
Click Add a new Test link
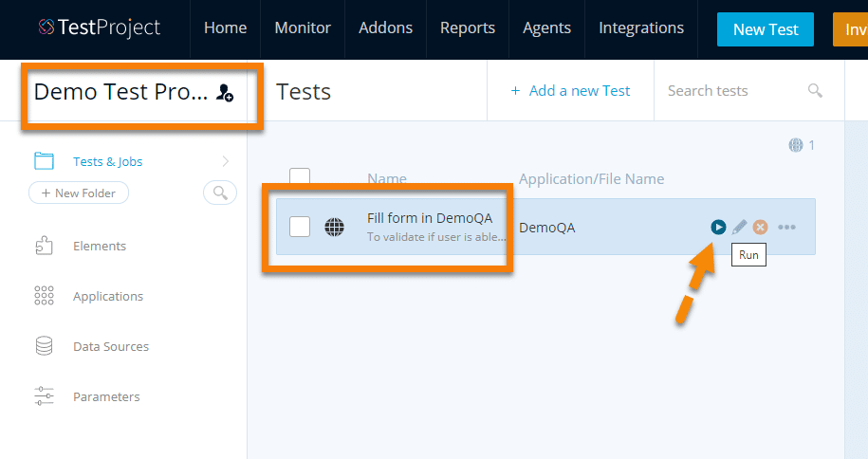(x=580, y=91)
